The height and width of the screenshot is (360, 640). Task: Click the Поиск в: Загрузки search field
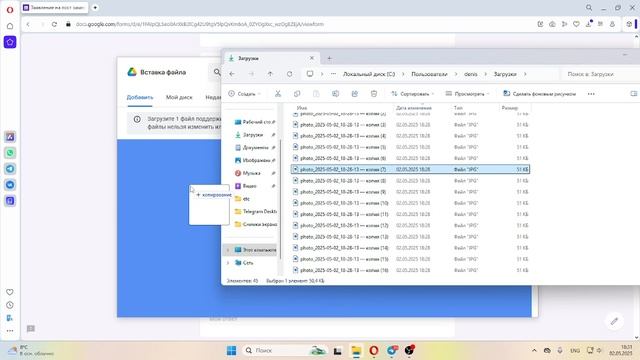(600, 74)
